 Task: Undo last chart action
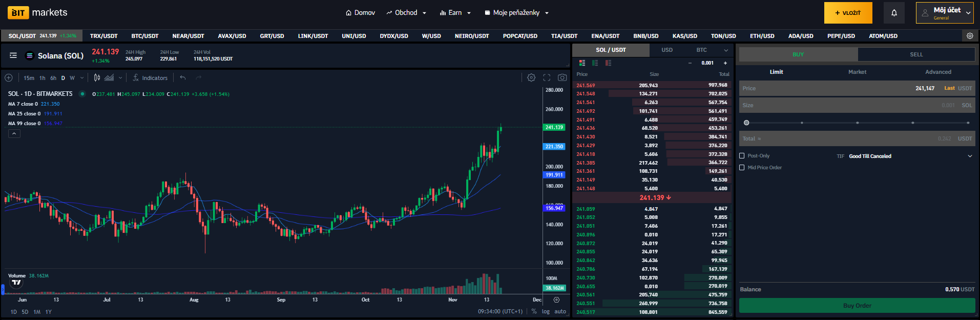[183, 77]
